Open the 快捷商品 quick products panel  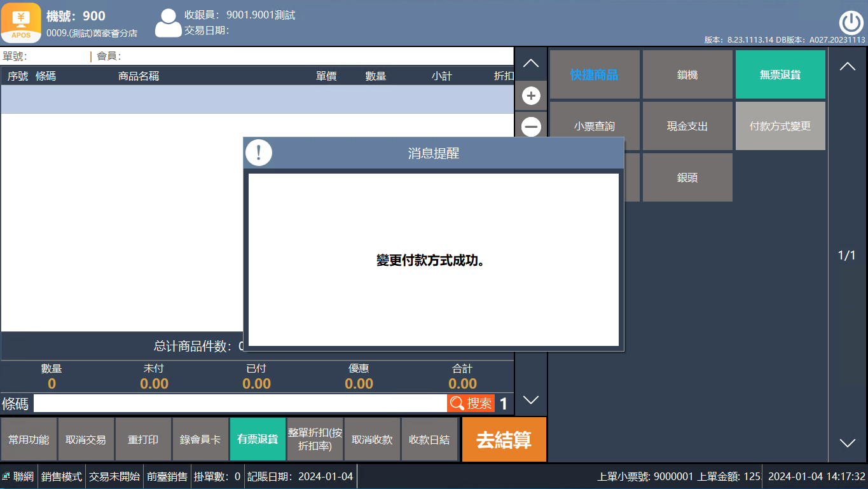pos(595,74)
